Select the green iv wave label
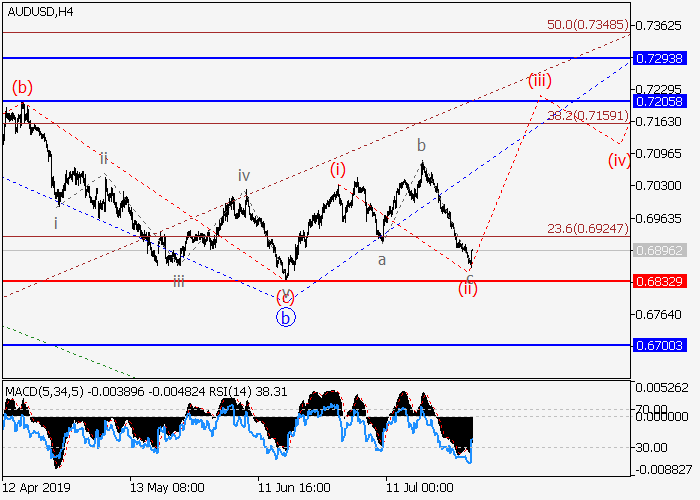Viewport: 700px width, 500px height. pyautogui.click(x=243, y=176)
